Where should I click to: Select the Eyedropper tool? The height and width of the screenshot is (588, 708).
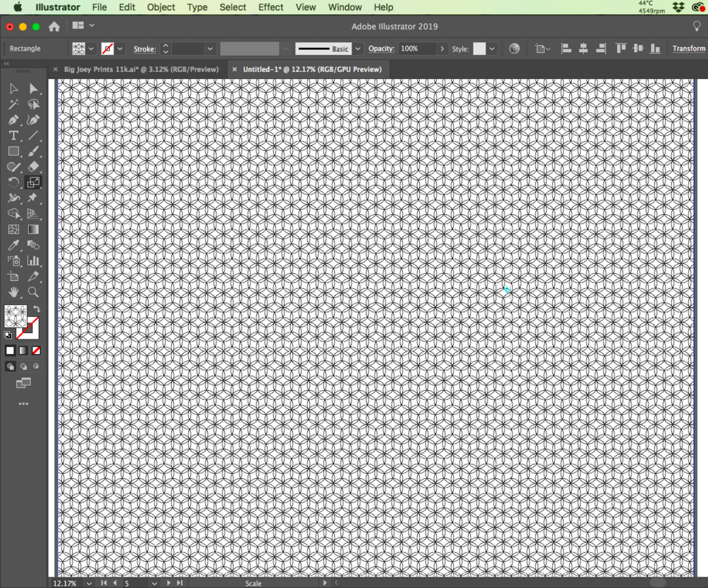(x=13, y=245)
